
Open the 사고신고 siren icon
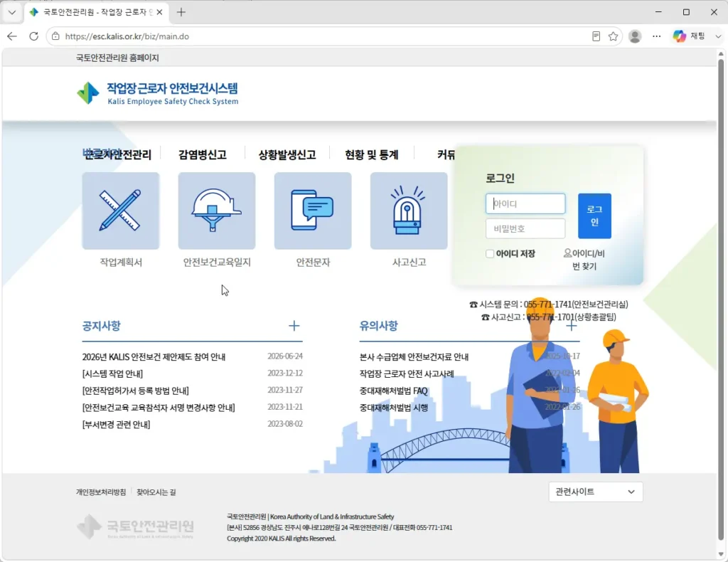(409, 211)
